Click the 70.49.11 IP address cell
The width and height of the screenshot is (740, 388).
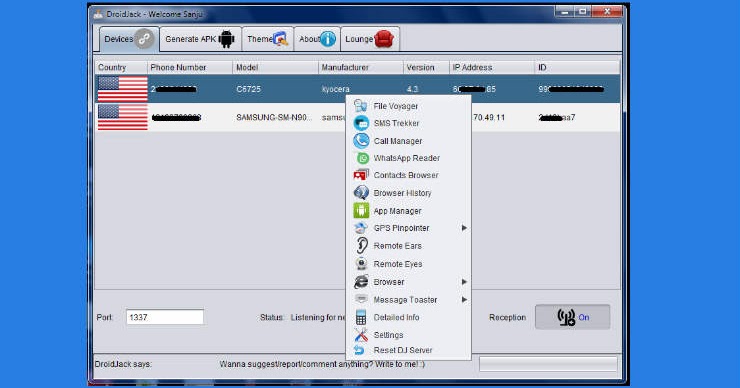pos(489,117)
